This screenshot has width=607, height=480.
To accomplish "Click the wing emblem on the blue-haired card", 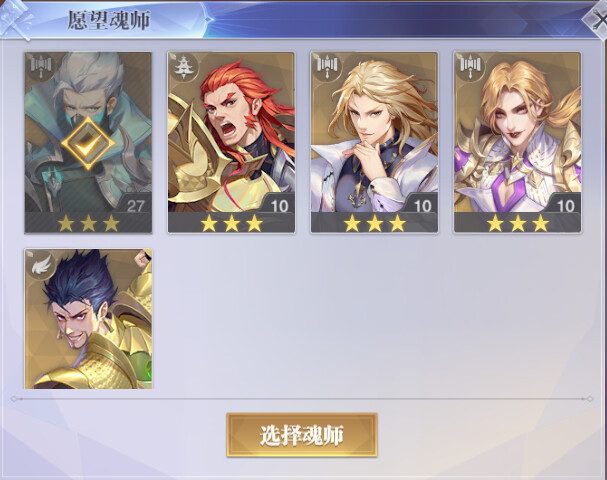I will click(x=41, y=263).
